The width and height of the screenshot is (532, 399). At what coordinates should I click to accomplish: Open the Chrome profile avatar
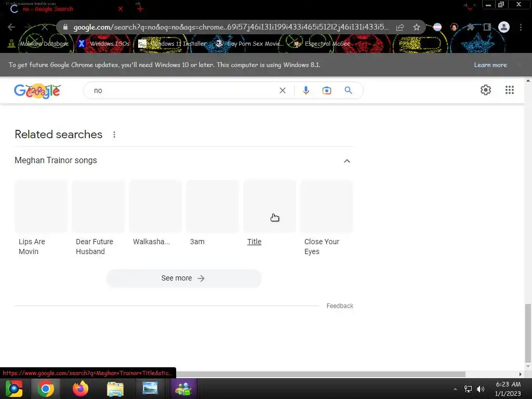(504, 27)
